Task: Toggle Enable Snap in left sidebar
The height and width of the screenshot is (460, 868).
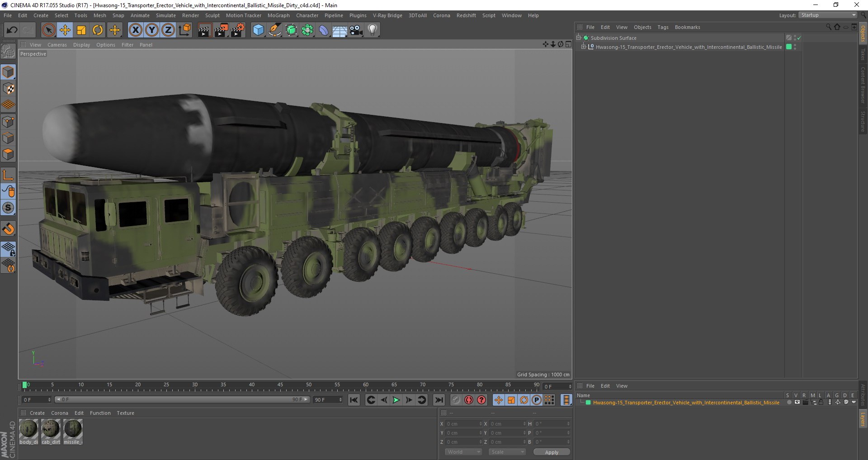Action: (8, 229)
